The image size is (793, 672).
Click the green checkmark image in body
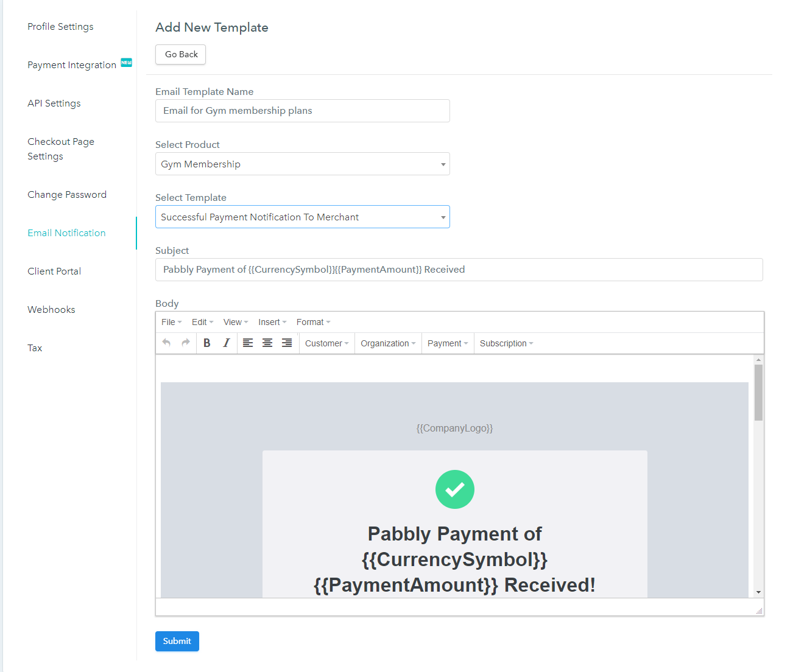click(455, 489)
